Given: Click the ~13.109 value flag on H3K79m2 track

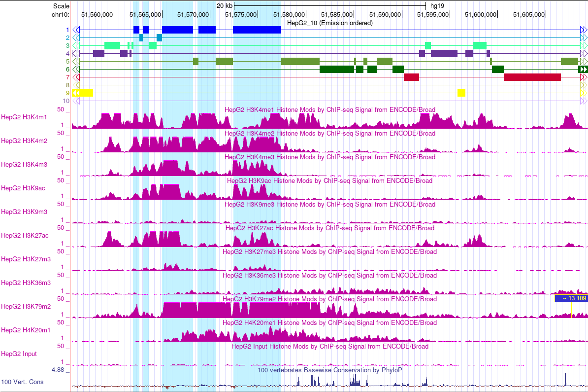Looking at the screenshot, I should (570, 298).
